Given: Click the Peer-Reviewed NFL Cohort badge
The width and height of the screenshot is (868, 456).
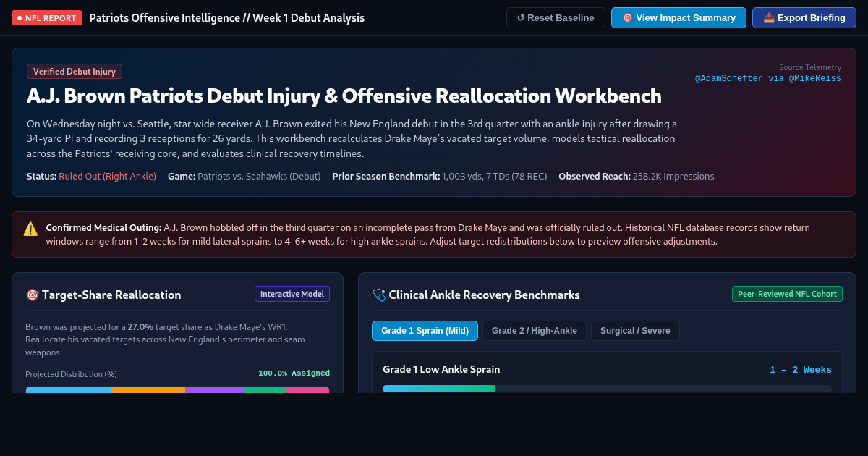Looking at the screenshot, I should click(787, 294).
